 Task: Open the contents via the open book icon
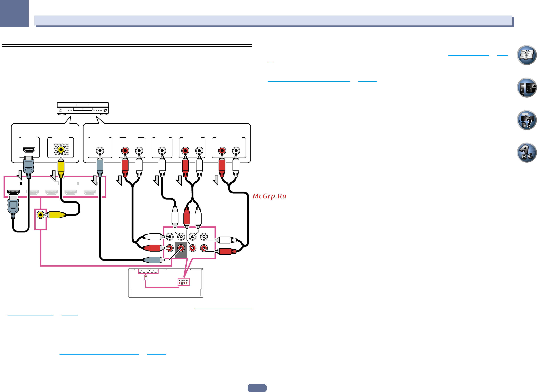[526, 55]
